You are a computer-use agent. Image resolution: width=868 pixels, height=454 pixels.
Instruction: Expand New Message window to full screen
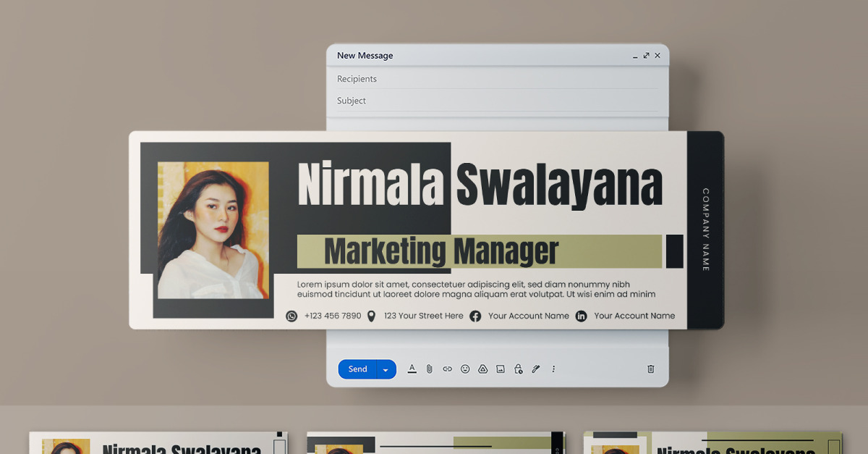click(646, 55)
